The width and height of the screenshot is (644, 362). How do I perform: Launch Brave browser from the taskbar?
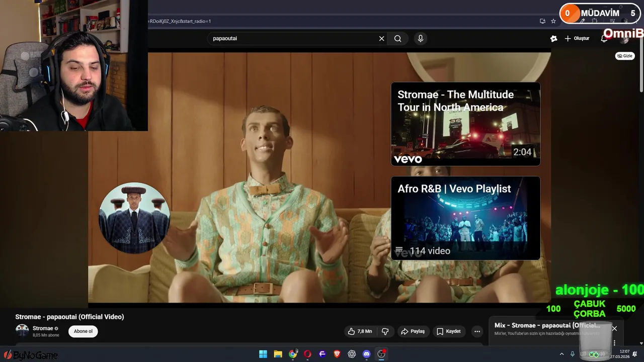(x=337, y=354)
